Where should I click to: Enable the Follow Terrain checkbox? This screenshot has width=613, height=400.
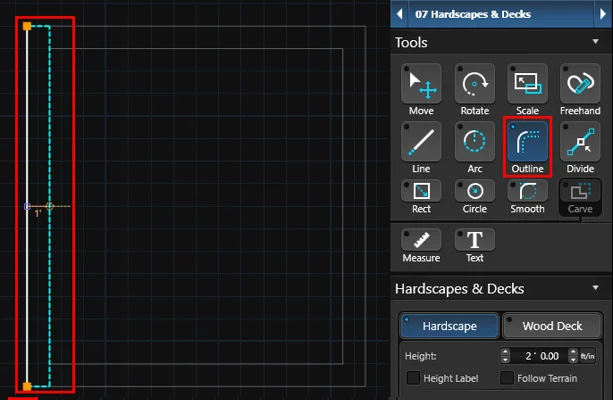pyautogui.click(x=507, y=378)
